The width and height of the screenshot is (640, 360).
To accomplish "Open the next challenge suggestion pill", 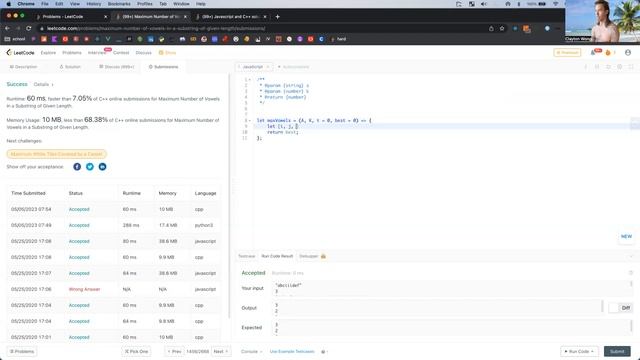I will tap(57, 154).
